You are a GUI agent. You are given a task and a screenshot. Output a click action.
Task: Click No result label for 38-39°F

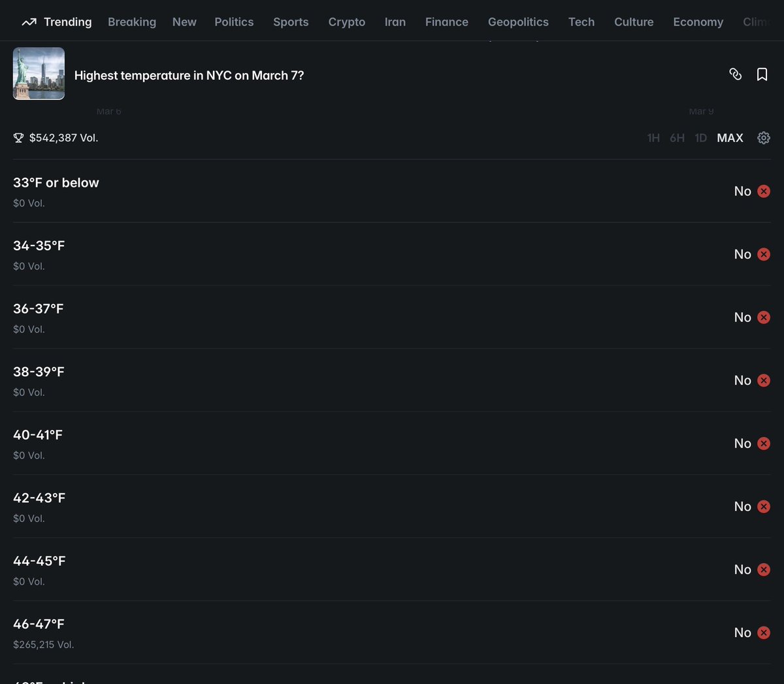[742, 380]
